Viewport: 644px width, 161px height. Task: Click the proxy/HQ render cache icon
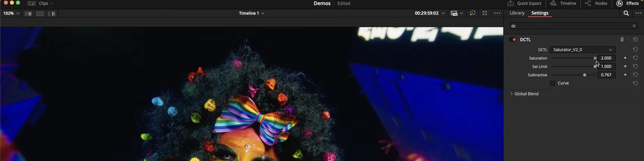(454, 13)
